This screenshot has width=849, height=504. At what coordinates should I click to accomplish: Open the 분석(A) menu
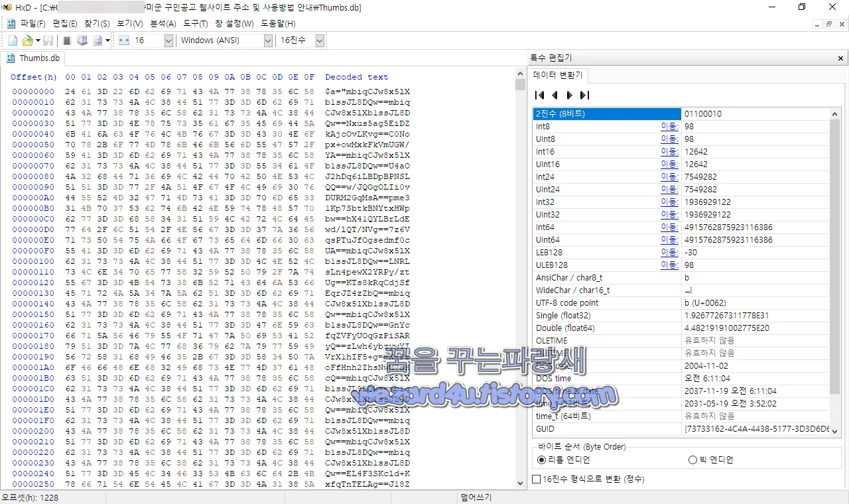click(x=163, y=23)
